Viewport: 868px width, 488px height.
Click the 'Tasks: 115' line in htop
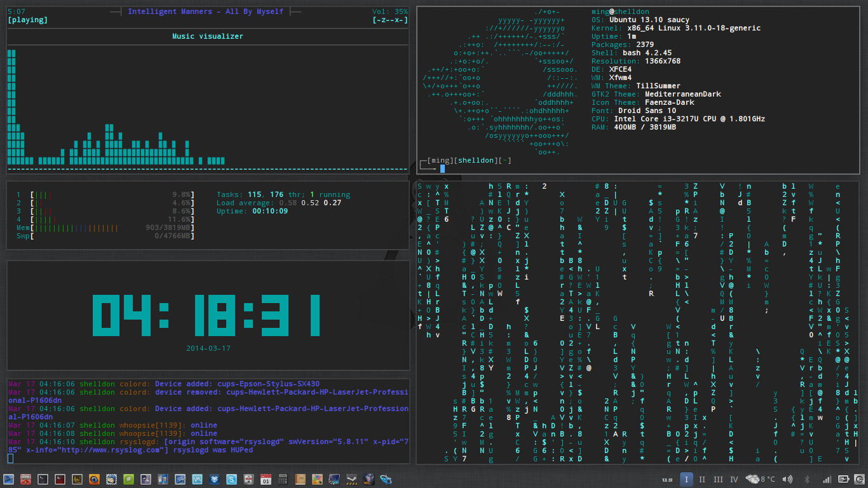point(283,194)
